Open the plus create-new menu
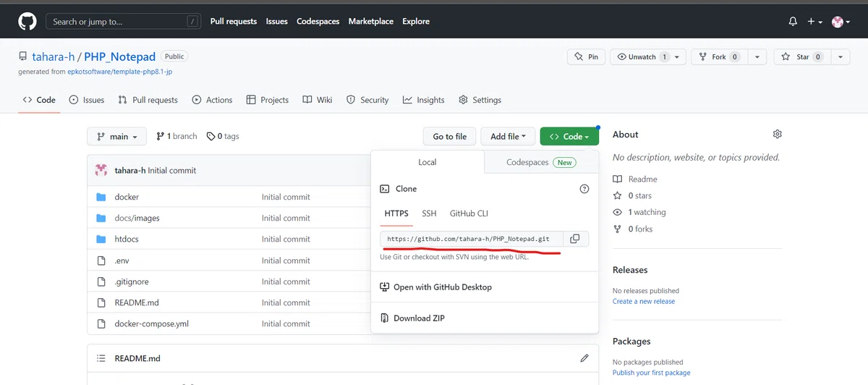 pyautogui.click(x=815, y=22)
